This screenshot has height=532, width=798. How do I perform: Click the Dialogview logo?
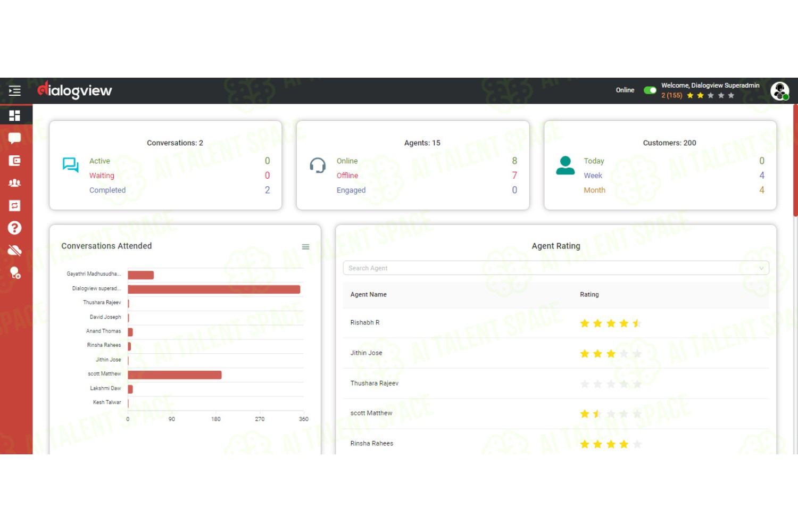[x=74, y=90]
